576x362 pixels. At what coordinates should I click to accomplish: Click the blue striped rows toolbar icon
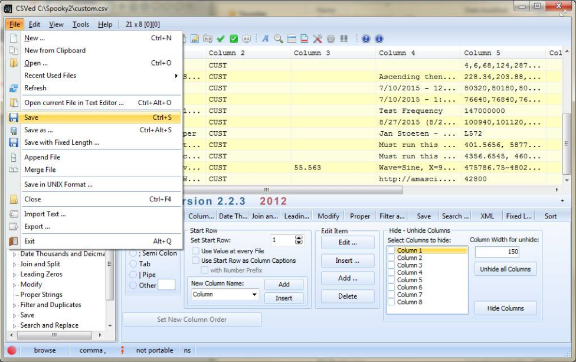(x=292, y=39)
